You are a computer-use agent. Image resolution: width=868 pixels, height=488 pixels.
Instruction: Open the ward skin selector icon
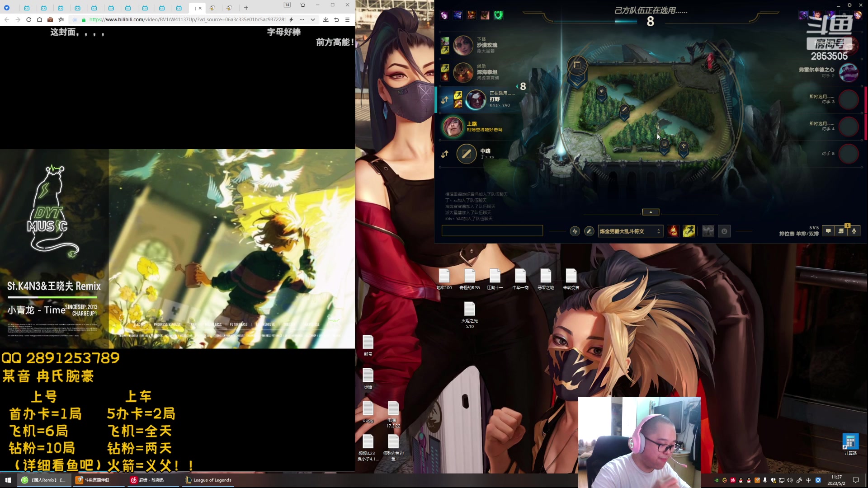(708, 231)
